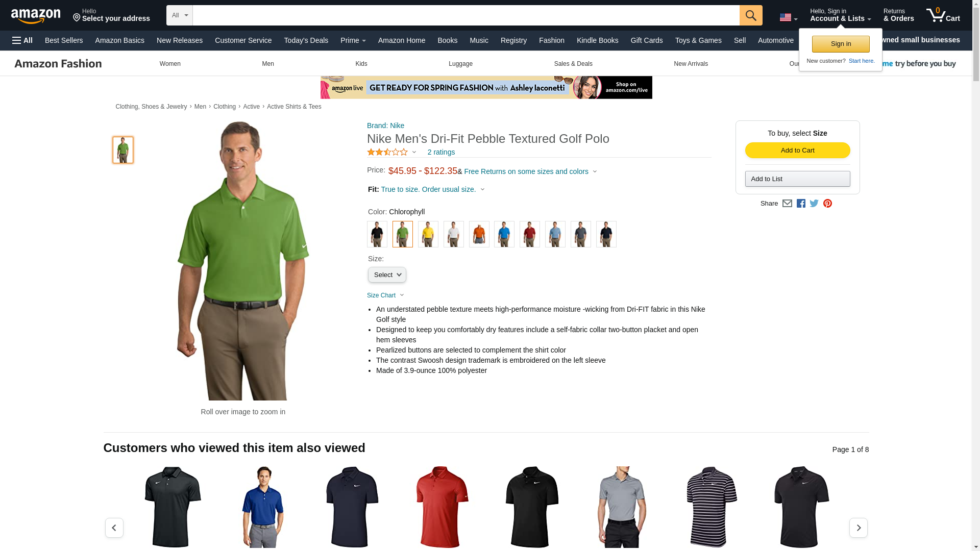The width and height of the screenshot is (980, 551).
Task: Next page arrow in carousel
Action: click(x=858, y=528)
